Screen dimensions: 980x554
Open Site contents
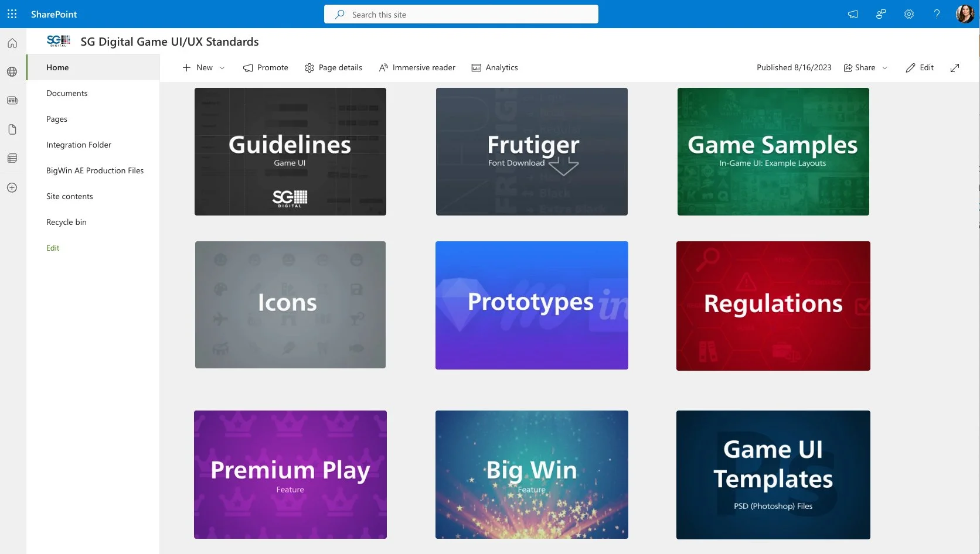pyautogui.click(x=70, y=196)
